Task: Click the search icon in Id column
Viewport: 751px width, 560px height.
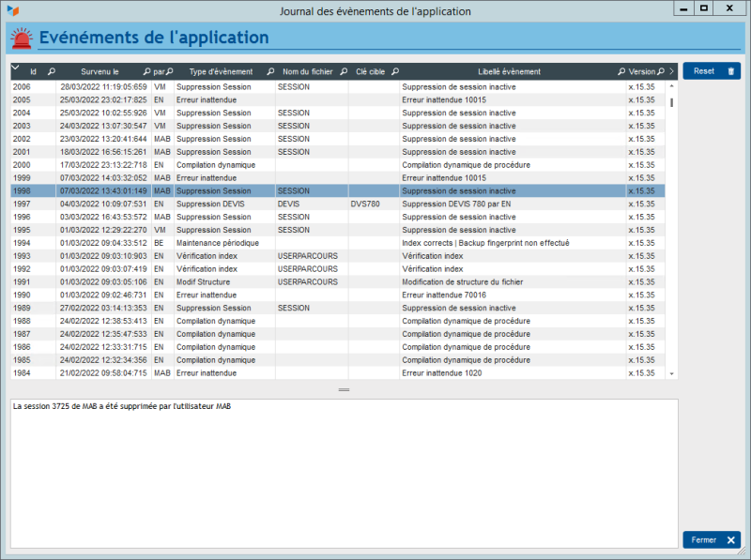Action: pos(52,71)
